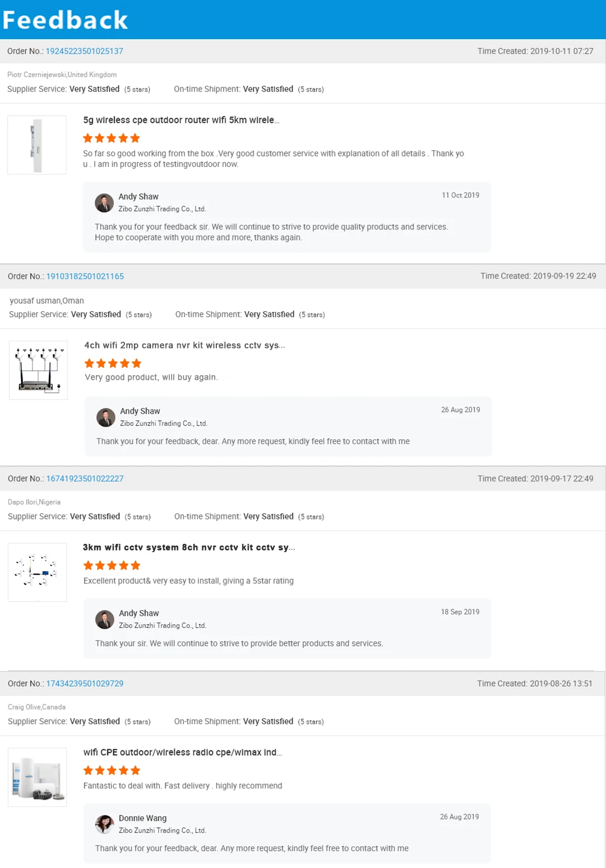This screenshot has width=606, height=868.
Task: Open order number 16741923501022227
Action: 85,479
